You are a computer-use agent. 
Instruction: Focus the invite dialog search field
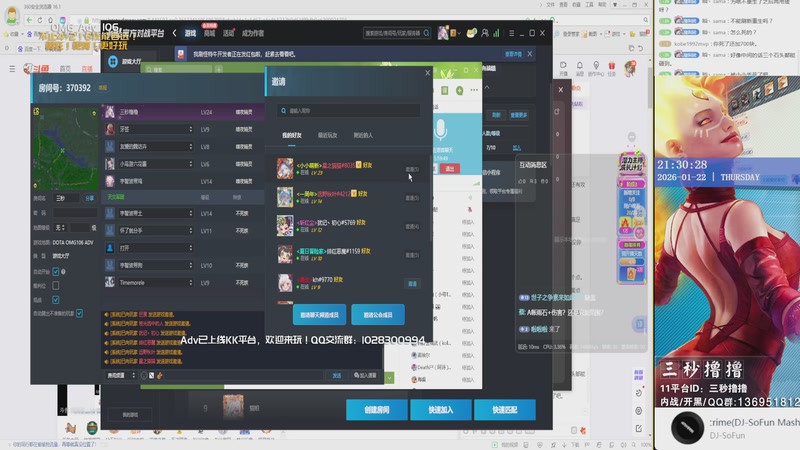[x=348, y=111]
